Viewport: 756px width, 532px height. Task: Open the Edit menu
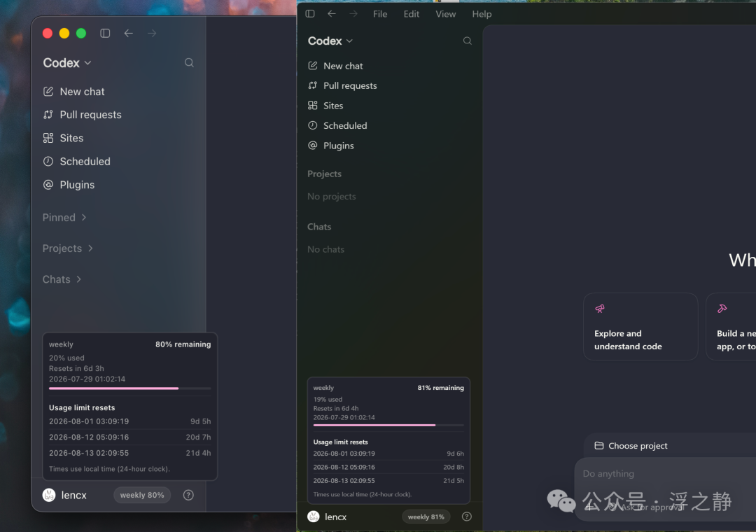click(412, 14)
